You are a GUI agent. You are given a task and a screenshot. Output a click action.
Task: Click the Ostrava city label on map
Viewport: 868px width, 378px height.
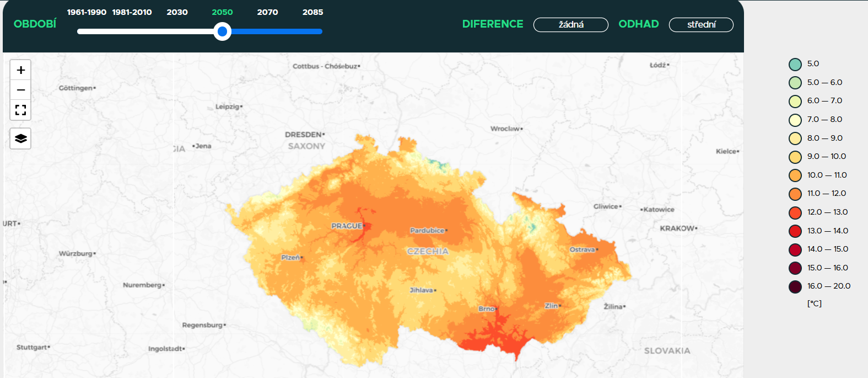(x=583, y=249)
